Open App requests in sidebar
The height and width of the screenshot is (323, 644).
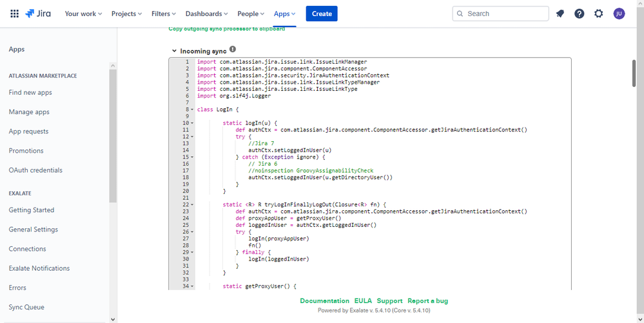click(29, 132)
